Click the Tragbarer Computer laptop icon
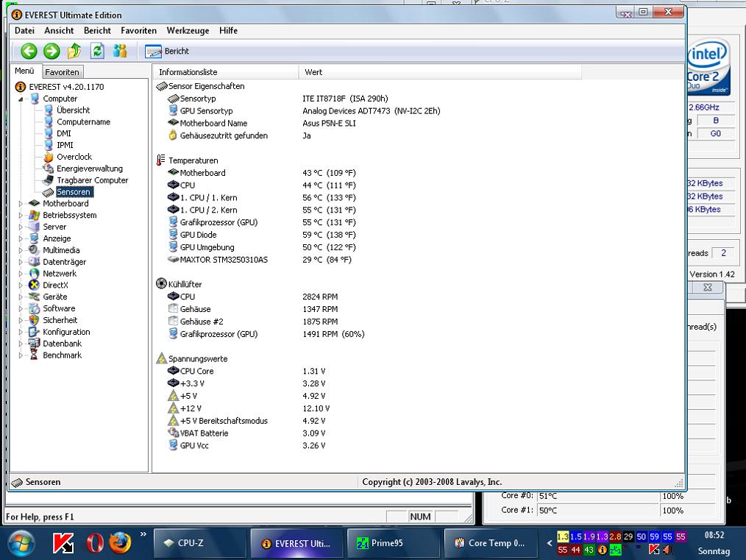 coord(48,180)
